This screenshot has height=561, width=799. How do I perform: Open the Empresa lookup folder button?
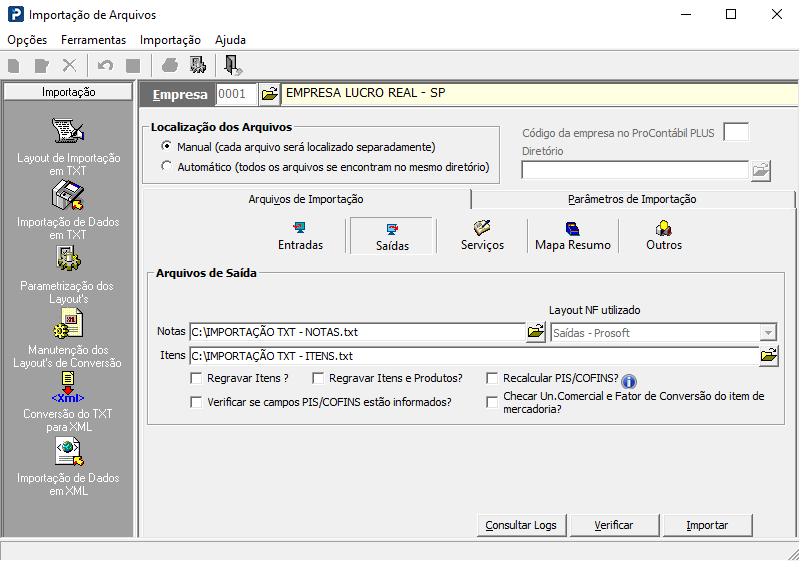(269, 94)
